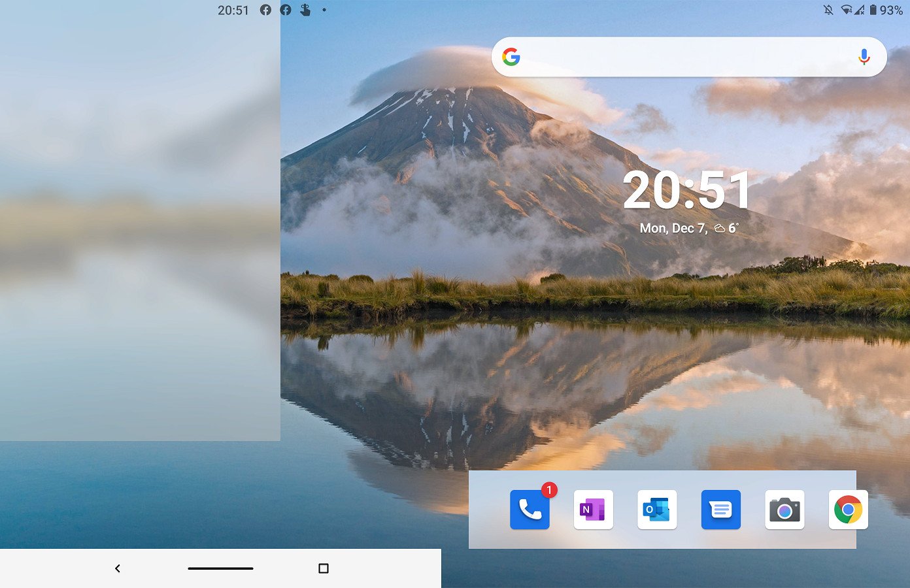The image size is (910, 588).
Task: Launch the Camera app
Action: [784, 510]
